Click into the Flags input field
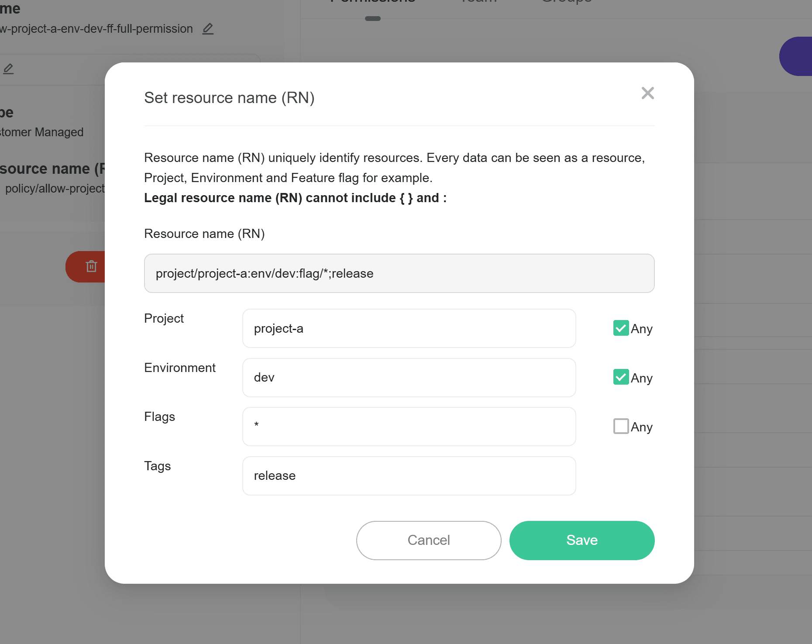This screenshot has width=812, height=644. [x=409, y=427]
